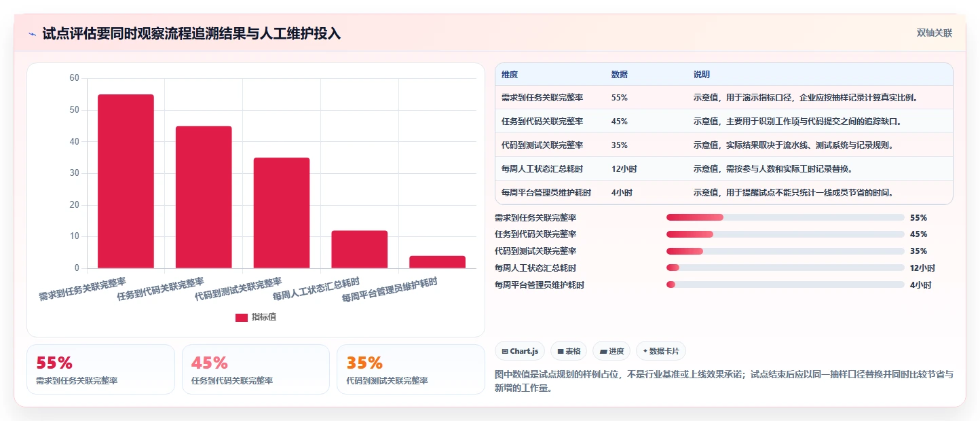This screenshot has height=421, width=980.
Task: Click the progress icon in 进度 chip
Action: point(603,352)
